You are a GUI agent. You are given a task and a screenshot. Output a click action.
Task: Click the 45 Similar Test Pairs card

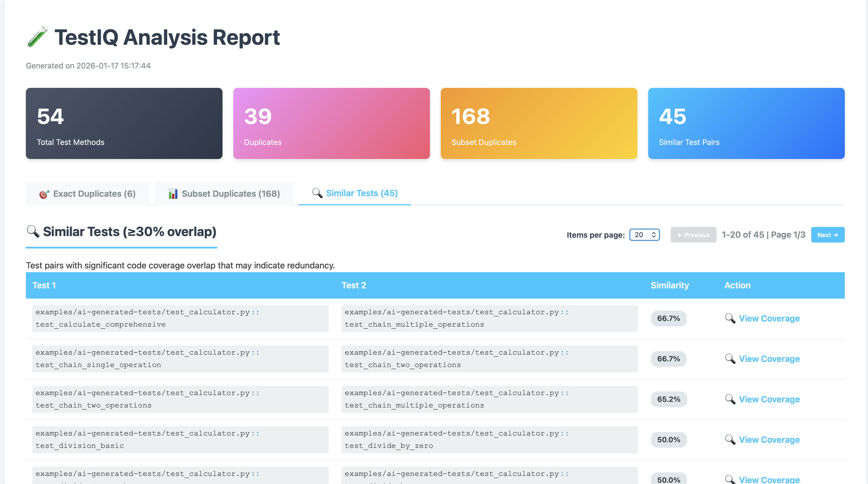click(746, 123)
